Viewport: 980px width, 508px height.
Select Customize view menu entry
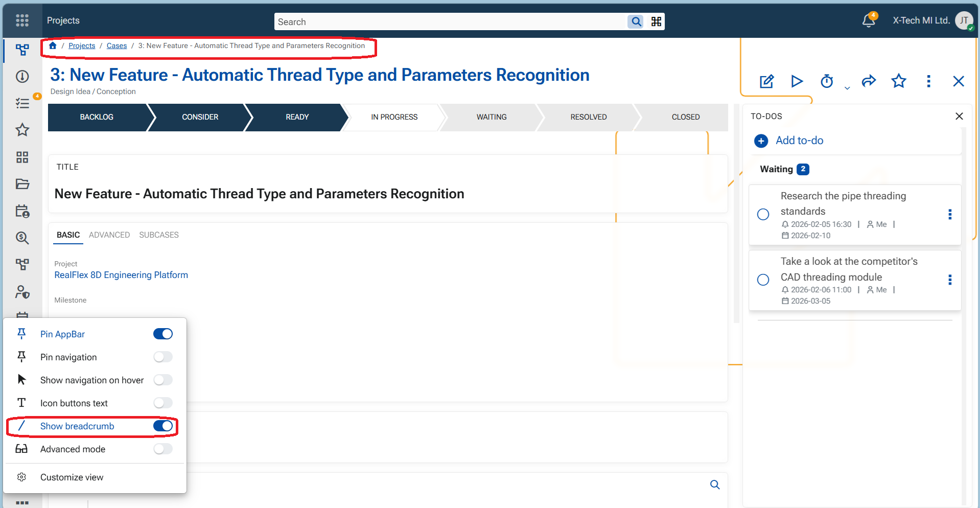tap(72, 477)
